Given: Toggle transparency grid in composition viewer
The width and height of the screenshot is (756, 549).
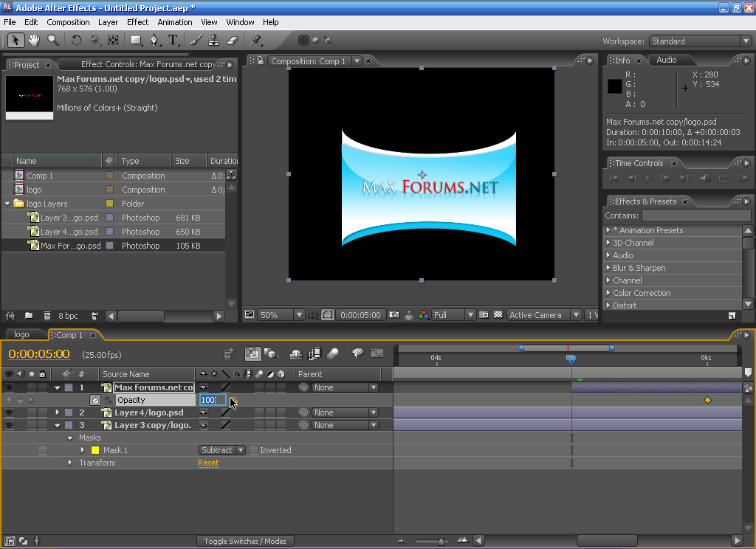Looking at the screenshot, I should click(498, 315).
